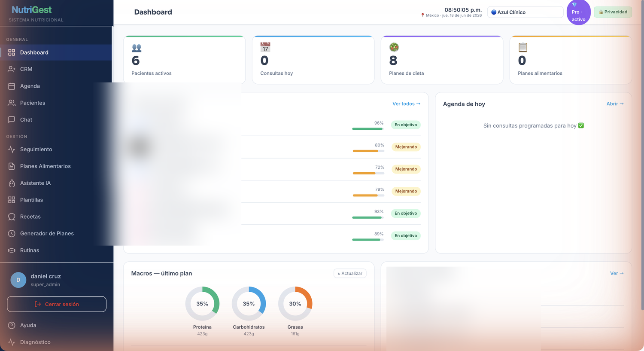644x351 pixels.
Task: Click the Actualizar macros button
Action: (x=350, y=273)
